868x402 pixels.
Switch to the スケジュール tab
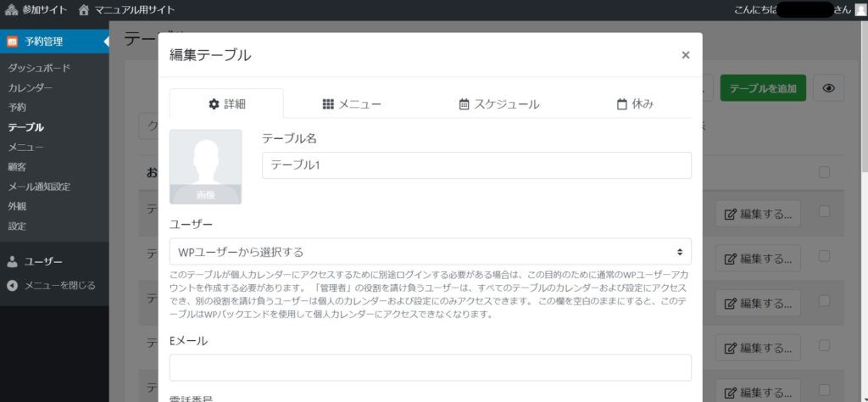pos(498,104)
